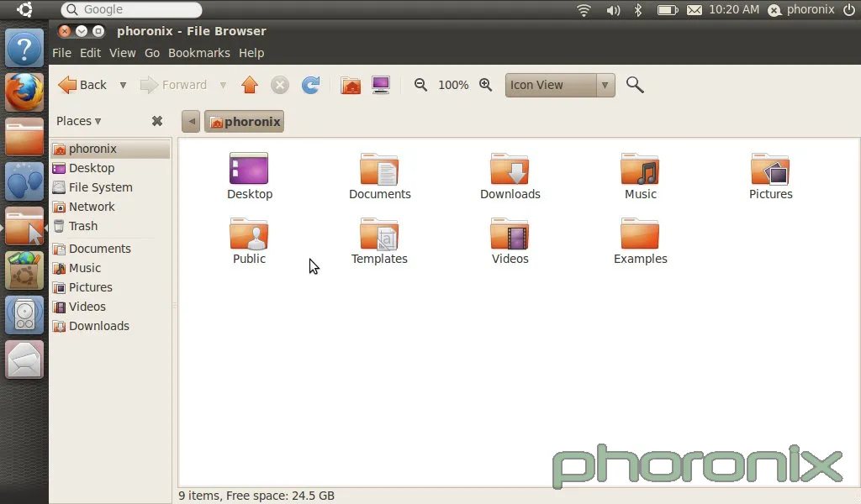Select Music bookmark in sidebar

[111, 268]
